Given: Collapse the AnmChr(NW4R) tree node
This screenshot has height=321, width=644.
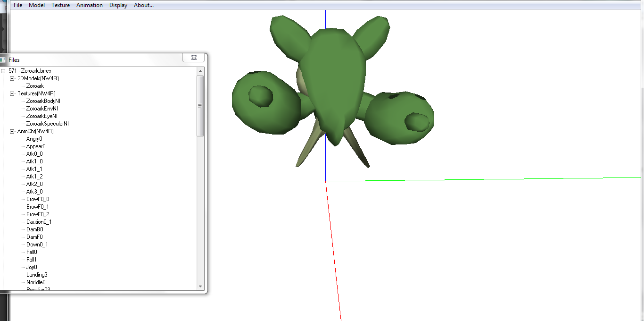Looking at the screenshot, I should pos(12,131).
